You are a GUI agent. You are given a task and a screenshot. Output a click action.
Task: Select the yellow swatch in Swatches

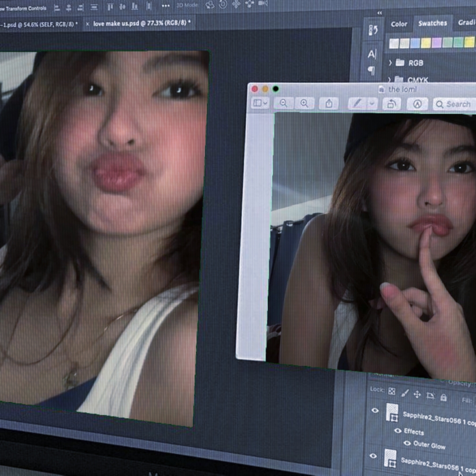pyautogui.click(x=426, y=43)
